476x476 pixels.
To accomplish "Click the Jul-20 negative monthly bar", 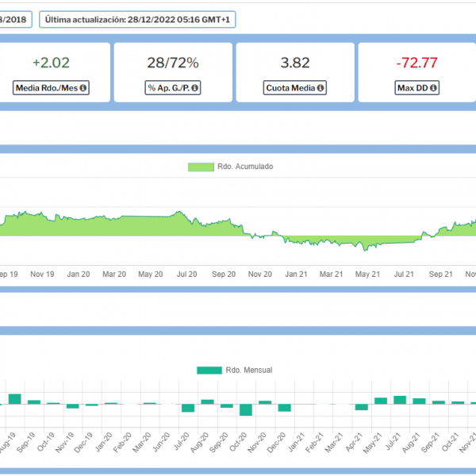I will pyautogui.click(x=188, y=408).
